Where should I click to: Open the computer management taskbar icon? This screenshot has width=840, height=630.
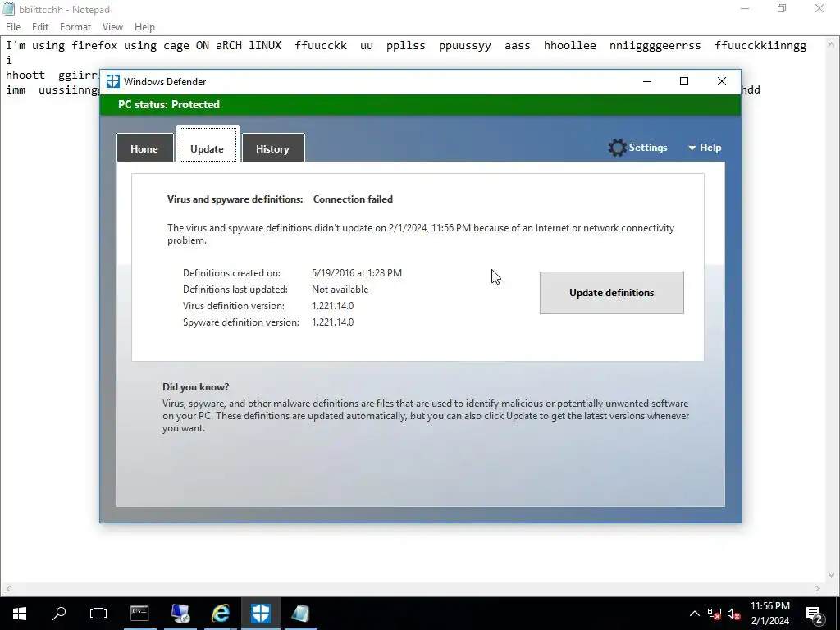click(180, 614)
